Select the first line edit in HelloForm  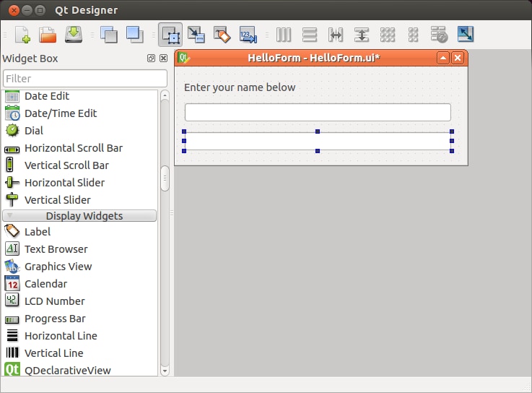[318, 113]
